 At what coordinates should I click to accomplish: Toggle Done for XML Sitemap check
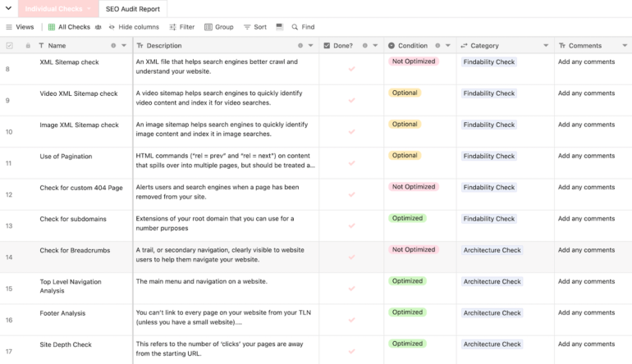[x=351, y=69]
